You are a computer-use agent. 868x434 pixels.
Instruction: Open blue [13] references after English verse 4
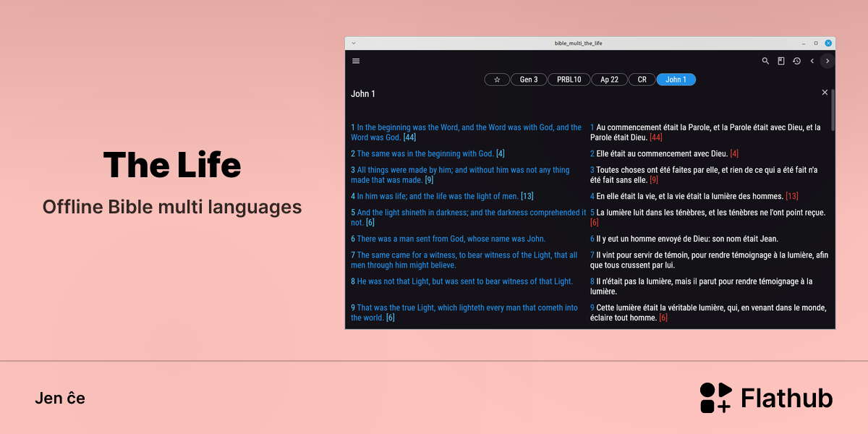[527, 197]
